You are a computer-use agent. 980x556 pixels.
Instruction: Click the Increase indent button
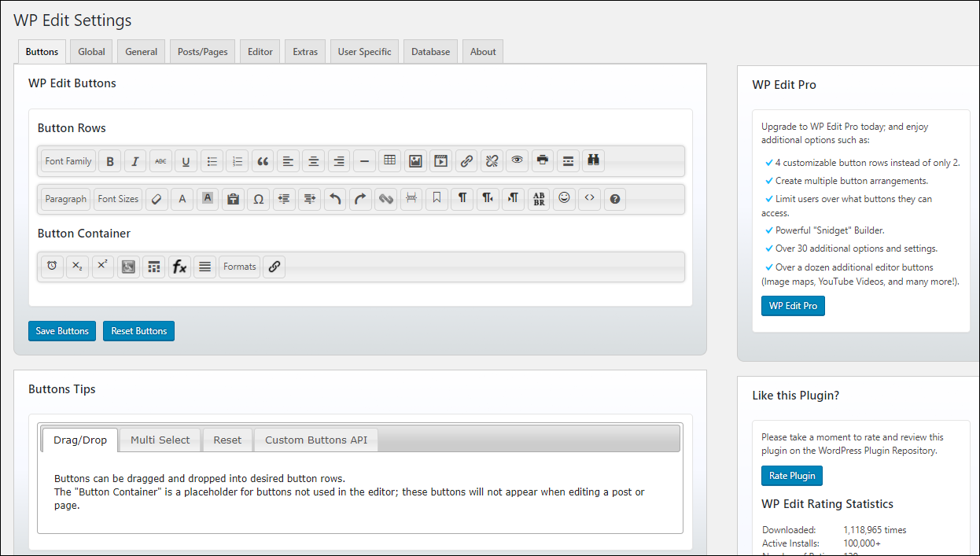309,199
